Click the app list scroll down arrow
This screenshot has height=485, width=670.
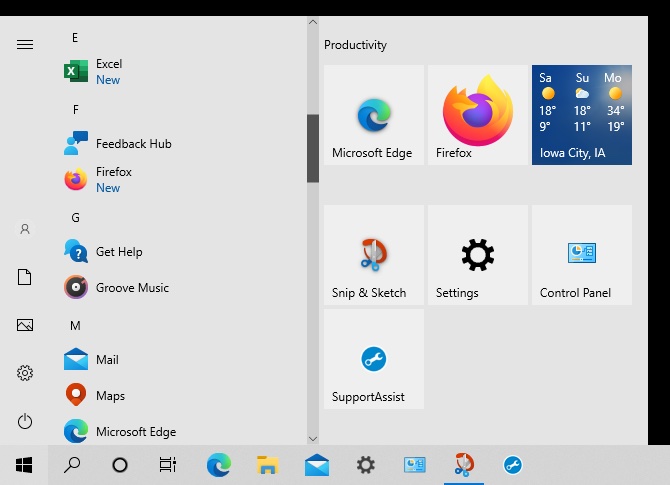click(313, 439)
